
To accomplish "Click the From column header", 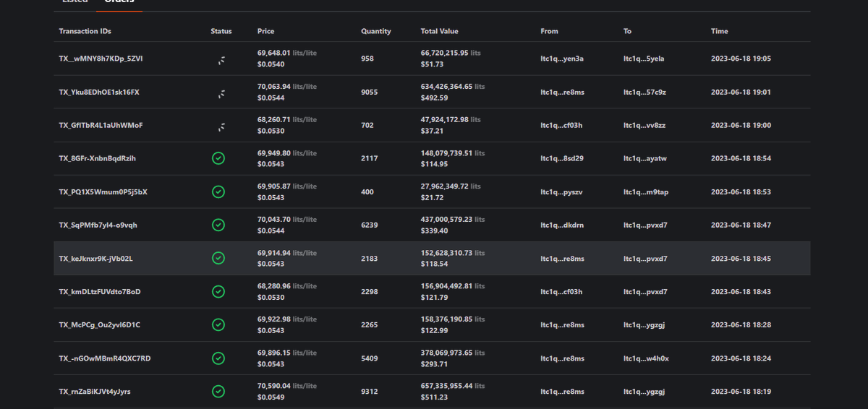I will click(x=549, y=31).
